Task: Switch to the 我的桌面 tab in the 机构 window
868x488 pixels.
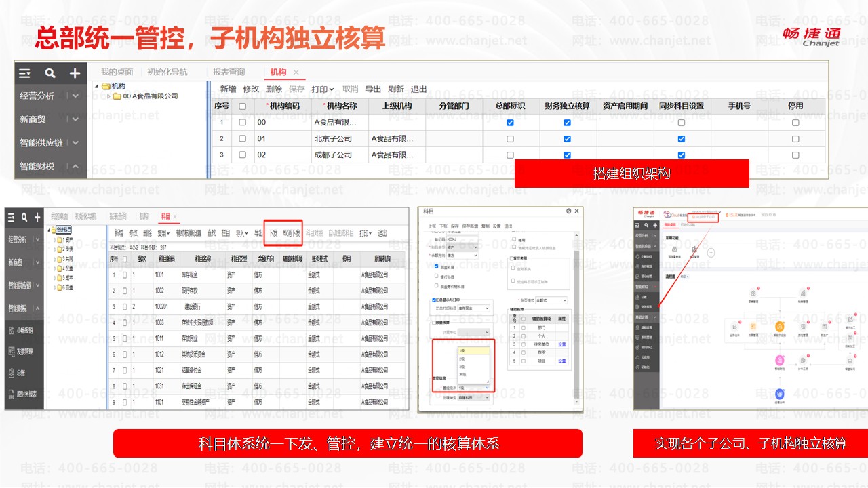Action: click(117, 72)
